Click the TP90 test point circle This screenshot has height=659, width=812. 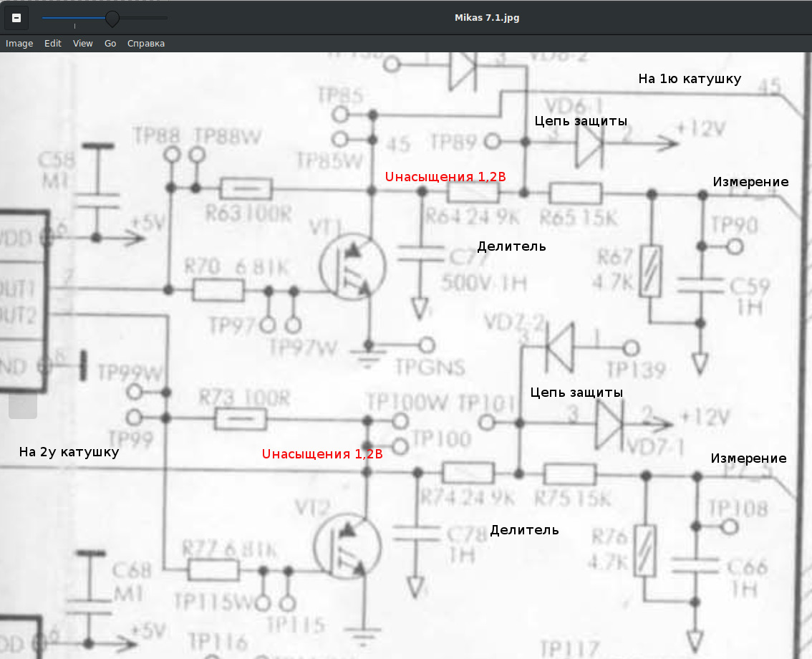pos(733,247)
